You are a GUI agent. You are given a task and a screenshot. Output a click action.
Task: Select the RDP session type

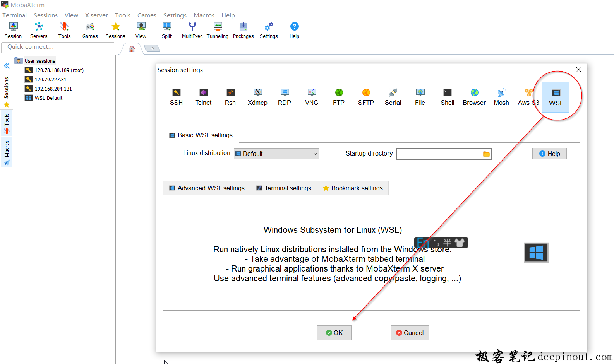285,97
